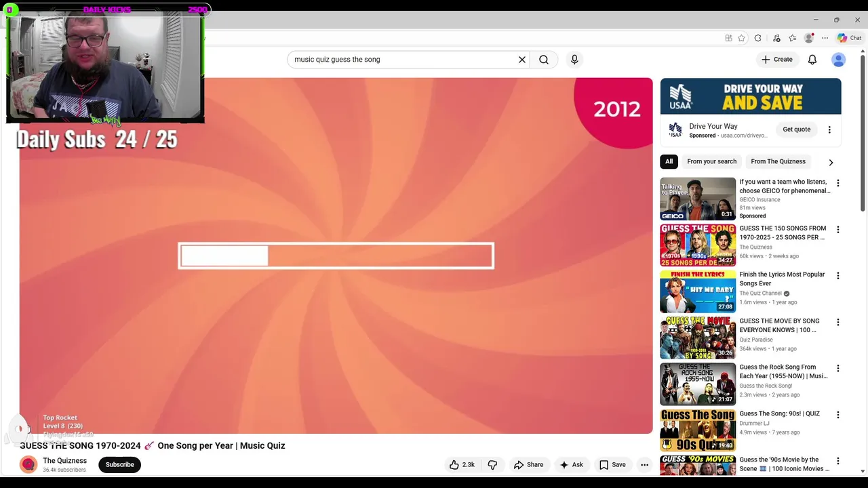Open 'Guess The Song: 90s! | QUIZ' title
Viewport: 868px width, 488px height.
tap(779, 413)
